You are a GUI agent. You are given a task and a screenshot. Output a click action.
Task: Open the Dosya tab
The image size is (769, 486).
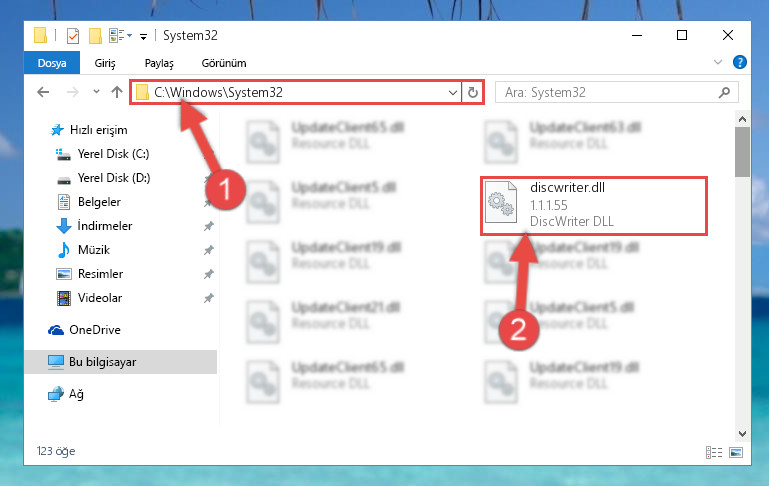pyautogui.click(x=52, y=63)
